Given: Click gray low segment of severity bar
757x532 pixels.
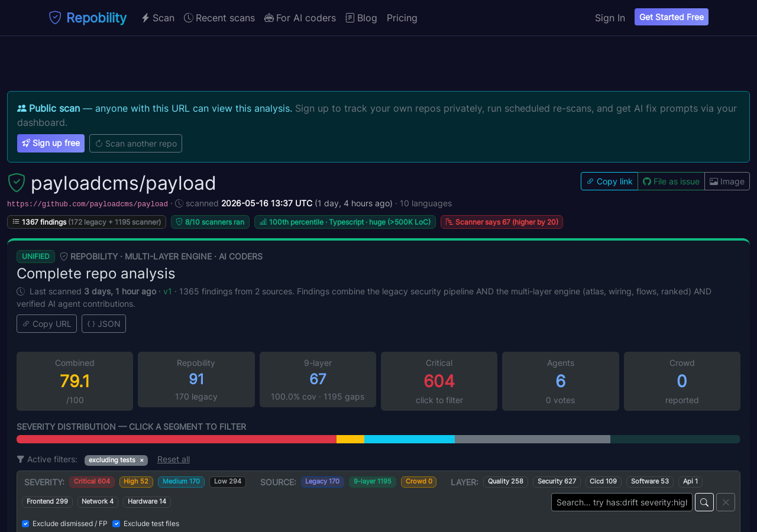Looking at the screenshot, I should point(532,439).
